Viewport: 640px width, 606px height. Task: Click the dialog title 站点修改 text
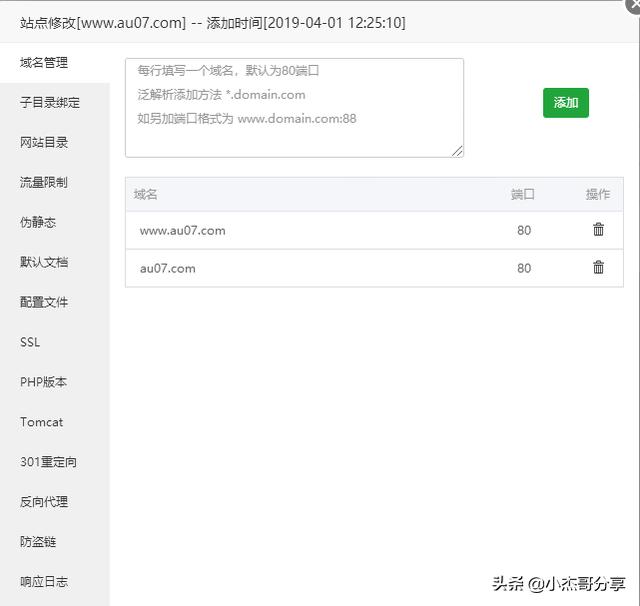pos(48,23)
